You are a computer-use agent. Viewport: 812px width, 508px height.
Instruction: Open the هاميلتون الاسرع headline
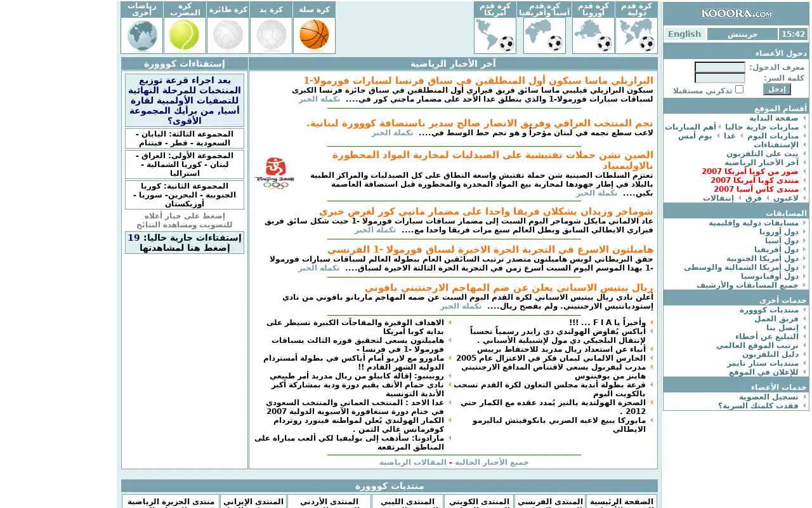coord(490,249)
